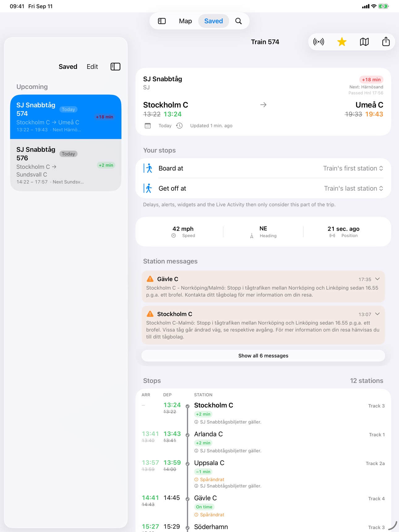
Task: Open Board at station picker
Action: tap(263, 168)
